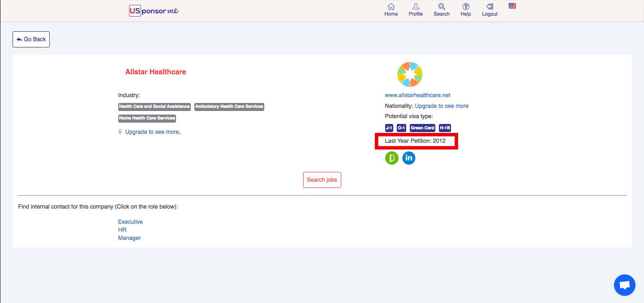
Task: Visit www.allstarhealthcare.net link
Action: tap(417, 95)
